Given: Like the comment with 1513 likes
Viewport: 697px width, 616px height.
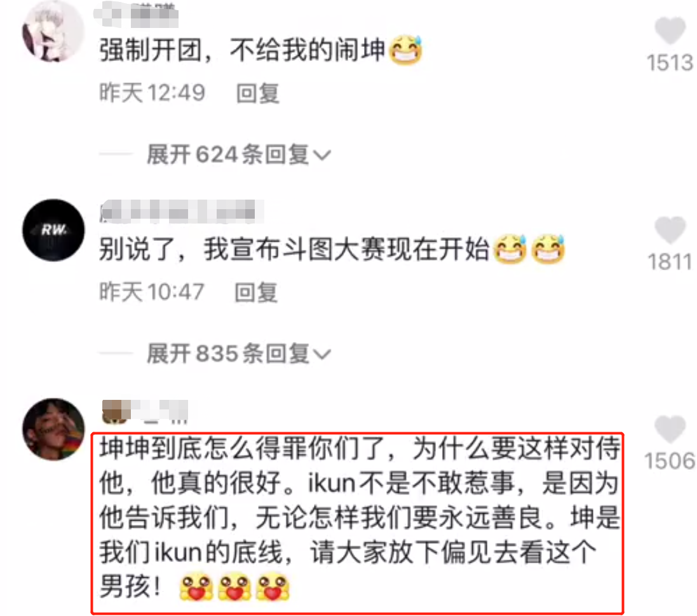Looking at the screenshot, I should pos(670,31).
